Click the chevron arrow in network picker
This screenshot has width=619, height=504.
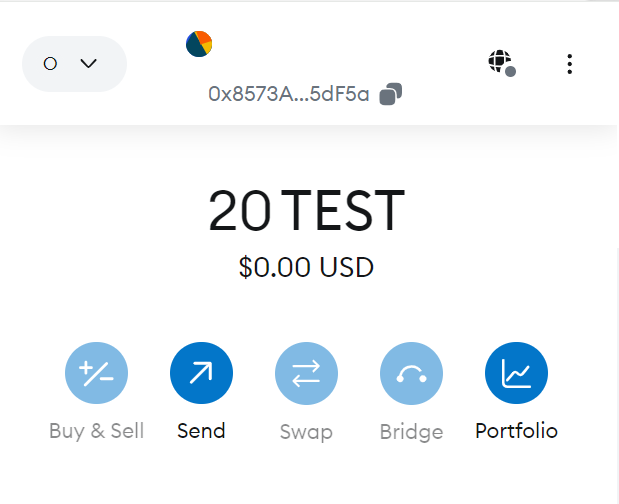tap(88, 63)
